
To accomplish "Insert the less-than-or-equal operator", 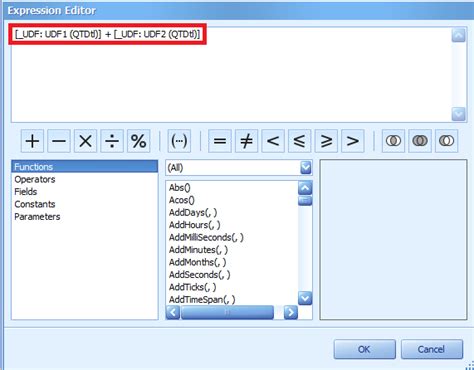I will pos(300,141).
